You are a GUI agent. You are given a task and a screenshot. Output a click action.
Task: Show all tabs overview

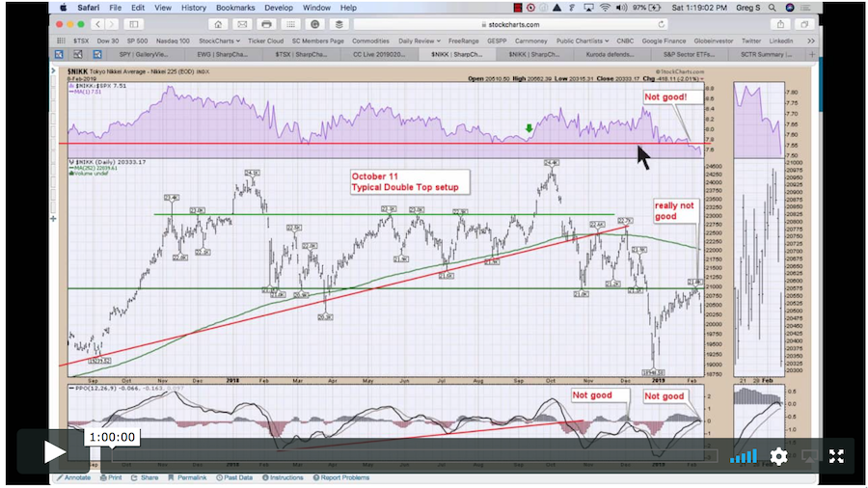[804, 24]
